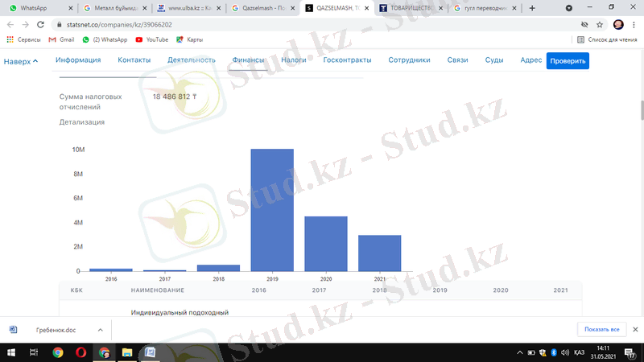Click the 2021 bar in the chart
Viewport: 644px width, 362px height.
379,253
